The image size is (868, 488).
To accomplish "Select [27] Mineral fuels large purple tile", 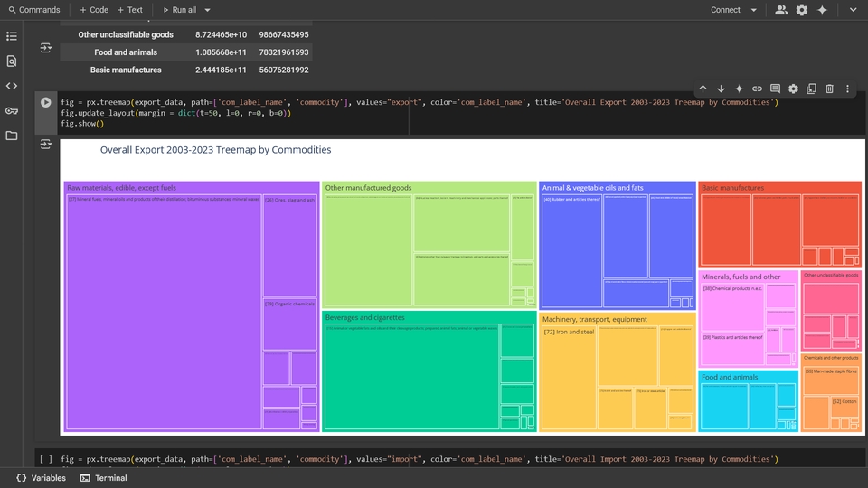I will pos(164,312).
